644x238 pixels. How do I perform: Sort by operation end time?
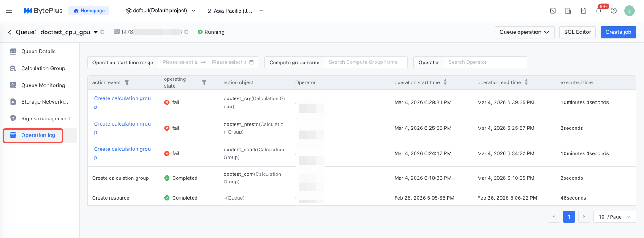coord(526,82)
